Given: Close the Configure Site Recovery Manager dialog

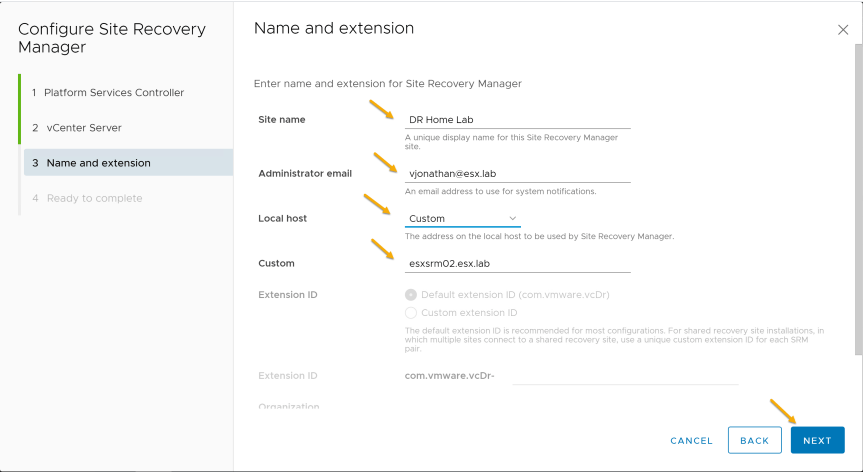Looking at the screenshot, I should pos(843,30).
